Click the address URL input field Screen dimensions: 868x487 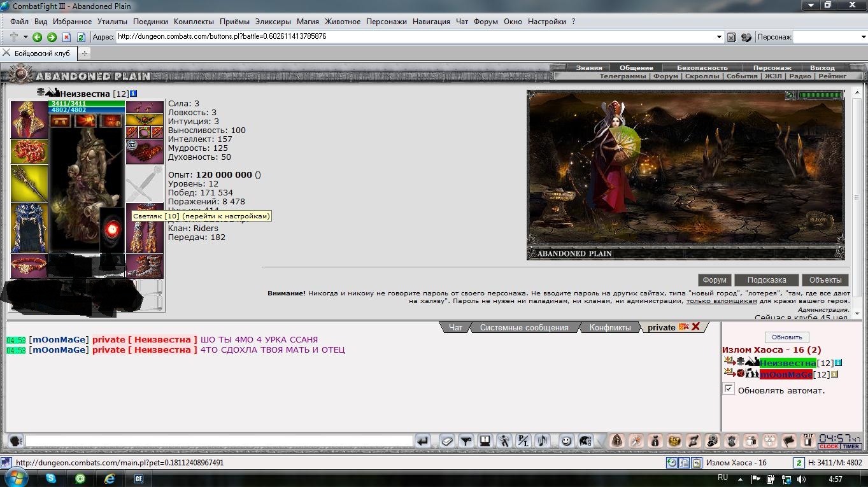coord(415,37)
